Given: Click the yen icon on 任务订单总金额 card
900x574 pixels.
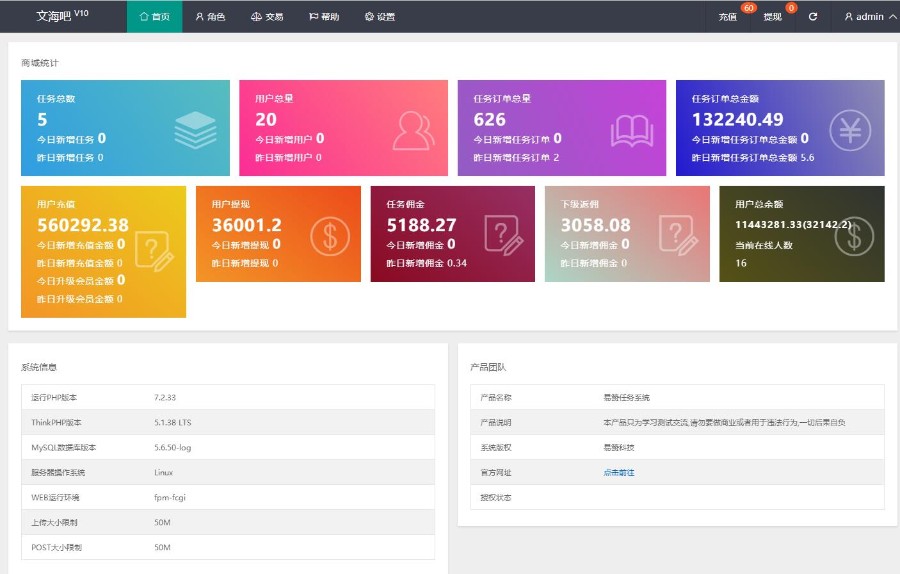Looking at the screenshot, I should (850, 130).
